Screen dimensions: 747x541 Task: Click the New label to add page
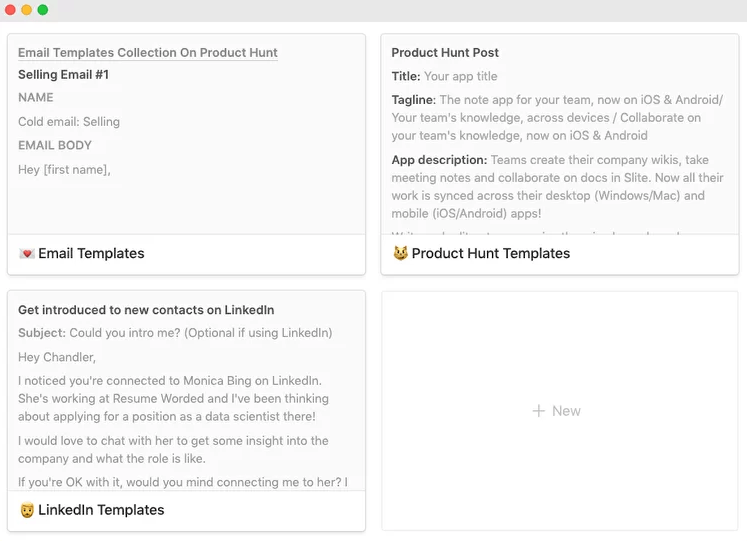(x=566, y=411)
